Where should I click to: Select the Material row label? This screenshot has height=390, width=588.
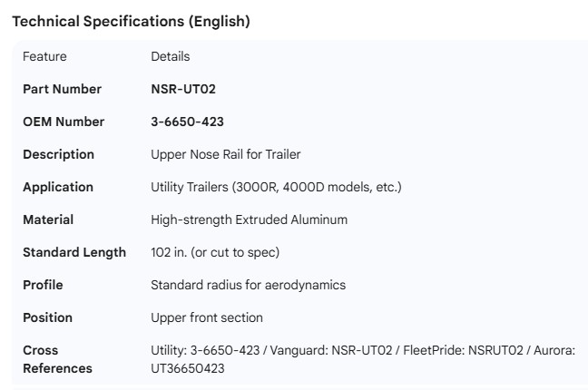coord(48,219)
